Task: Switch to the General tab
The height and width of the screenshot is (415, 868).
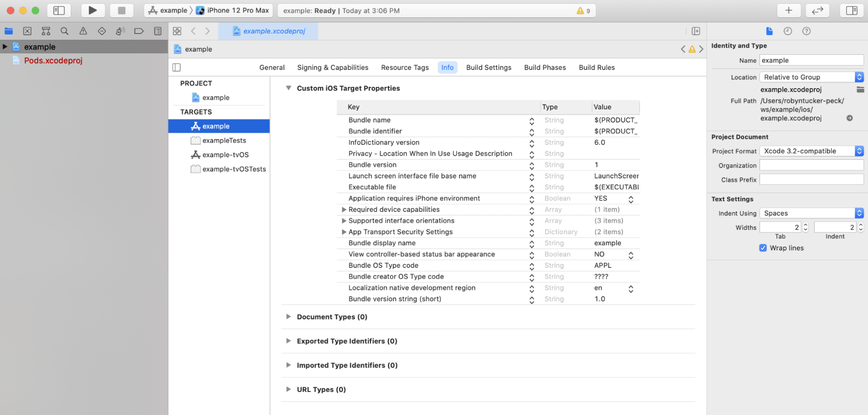Action: tap(272, 67)
